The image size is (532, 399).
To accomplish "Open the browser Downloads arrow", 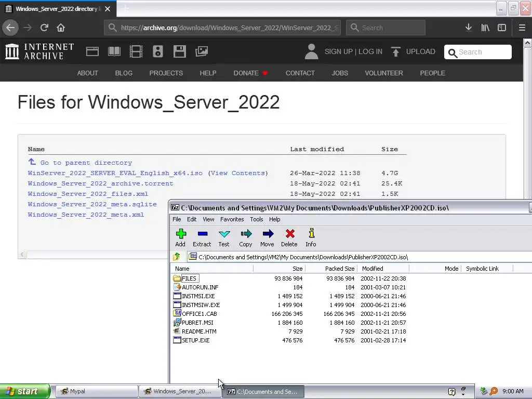I will pos(469,28).
